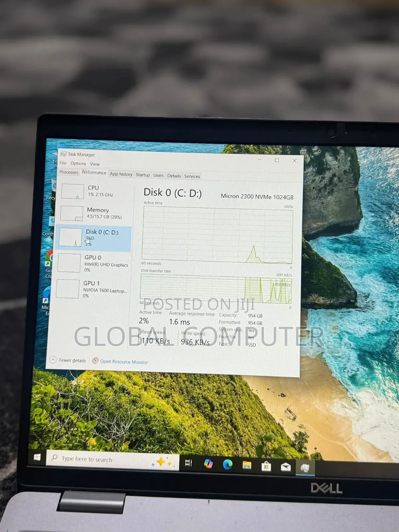Open the View menu
The height and width of the screenshot is (532, 399).
[95, 164]
